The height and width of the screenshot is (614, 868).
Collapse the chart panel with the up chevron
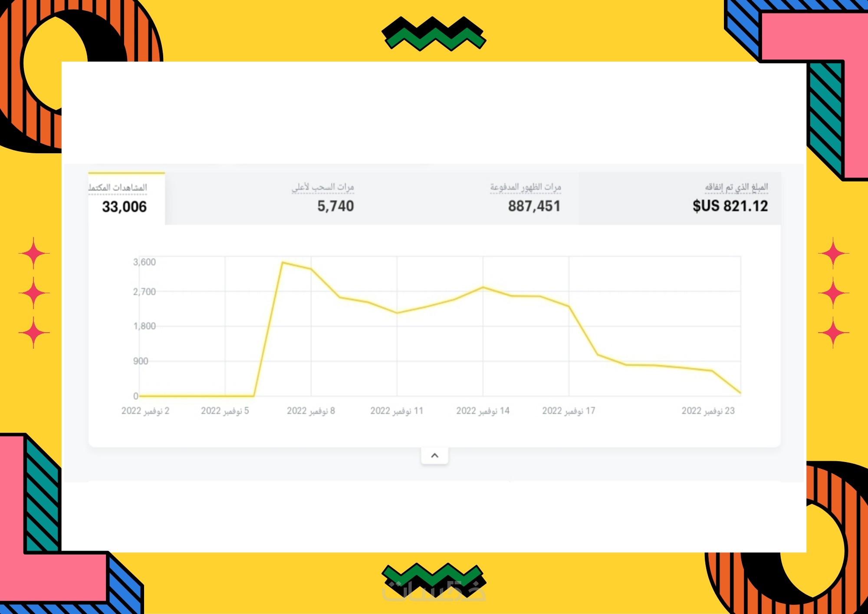click(434, 456)
